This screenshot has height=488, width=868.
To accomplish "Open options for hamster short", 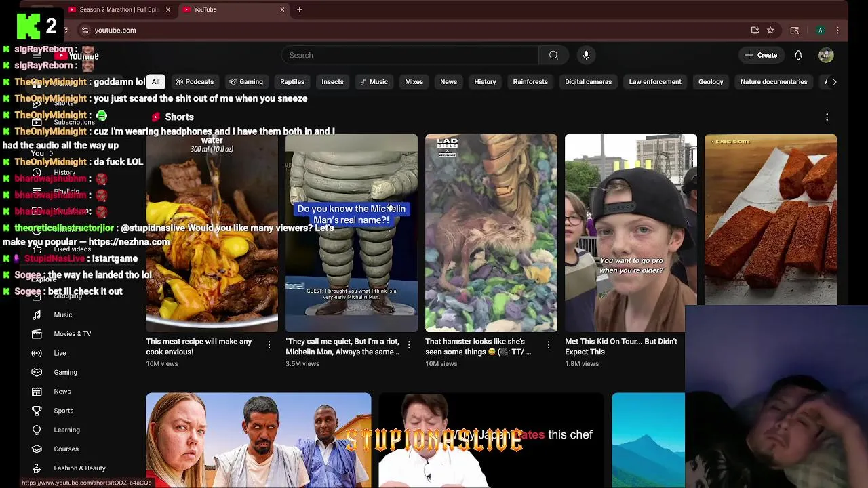I will (x=549, y=345).
